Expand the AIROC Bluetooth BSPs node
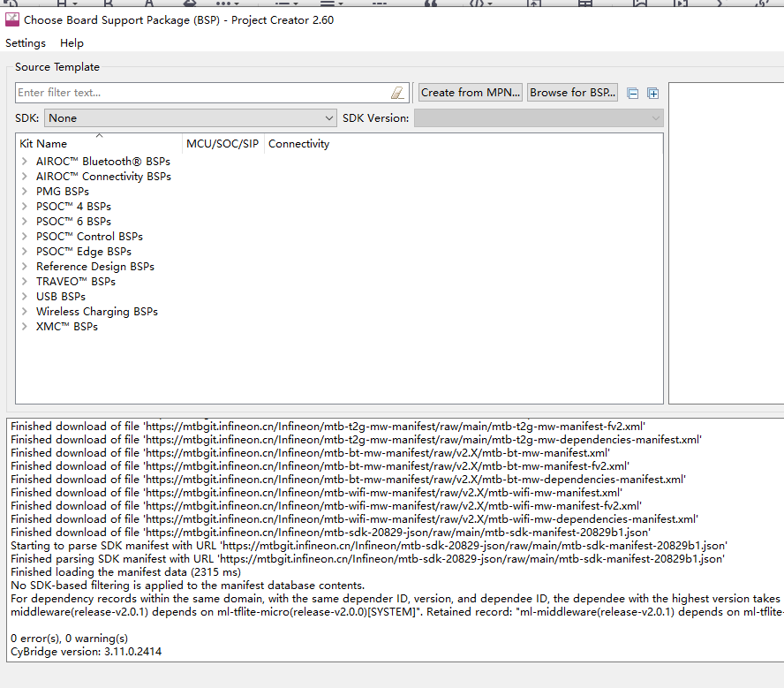Image resolution: width=784 pixels, height=688 pixels. click(25, 162)
